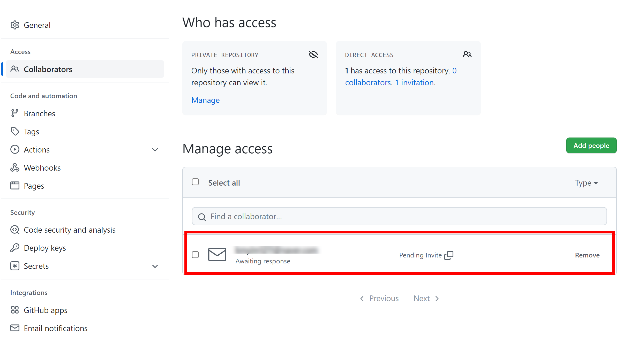This screenshot has height=358, width=644.
Task: Tick the pending invite row checkbox
Action: [x=195, y=255]
